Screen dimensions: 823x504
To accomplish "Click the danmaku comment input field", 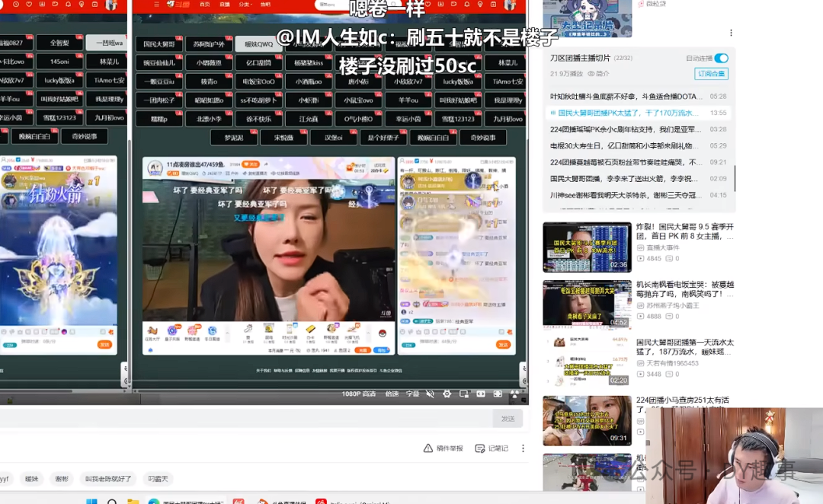I will click(x=245, y=419).
